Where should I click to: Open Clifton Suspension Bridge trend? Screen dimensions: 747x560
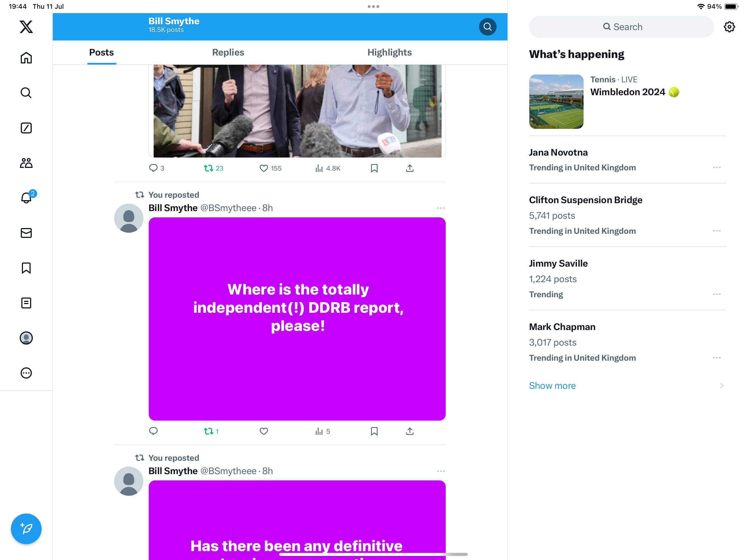pos(586,200)
